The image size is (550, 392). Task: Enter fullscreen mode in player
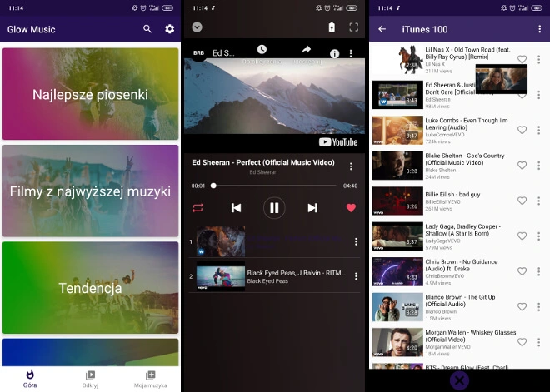pyautogui.click(x=353, y=27)
